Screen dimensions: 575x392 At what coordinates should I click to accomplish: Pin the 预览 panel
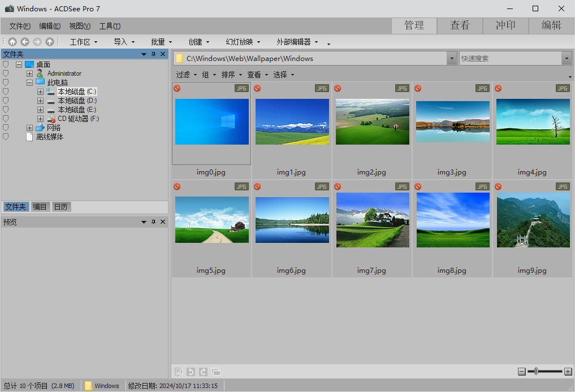154,222
